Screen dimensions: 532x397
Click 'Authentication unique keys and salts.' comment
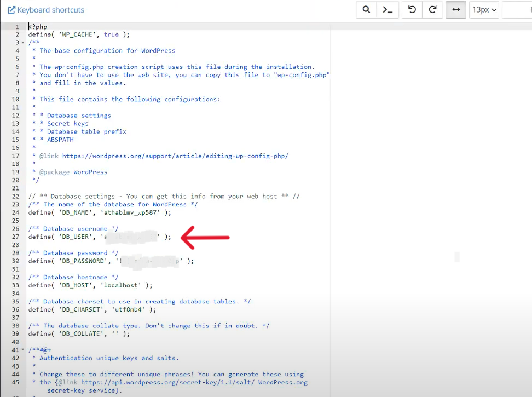pyautogui.click(x=109, y=358)
